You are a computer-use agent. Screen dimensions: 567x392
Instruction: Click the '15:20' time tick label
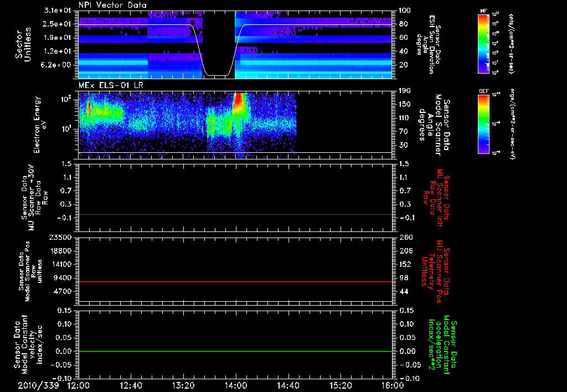click(341, 385)
